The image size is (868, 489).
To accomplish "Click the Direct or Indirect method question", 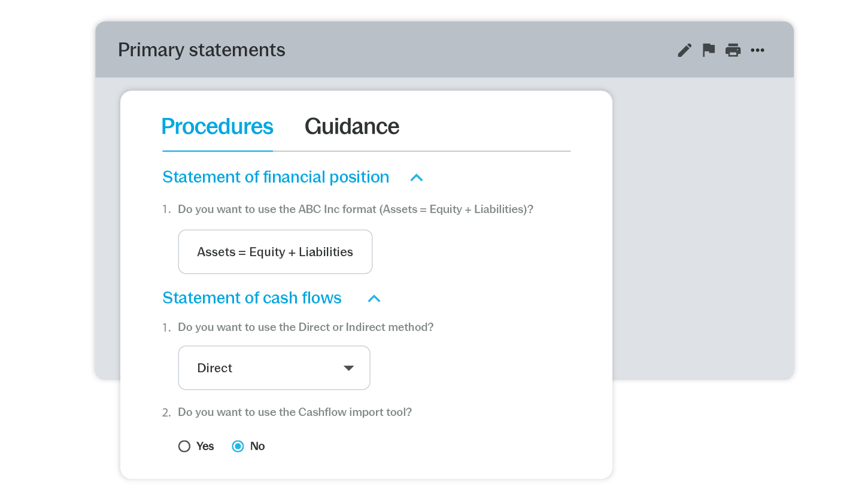I will [306, 327].
